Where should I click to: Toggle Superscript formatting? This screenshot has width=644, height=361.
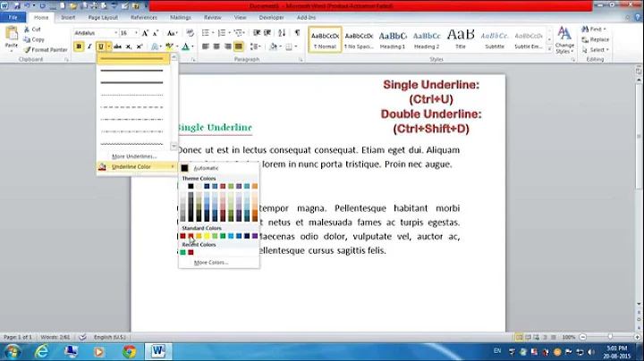coord(140,46)
